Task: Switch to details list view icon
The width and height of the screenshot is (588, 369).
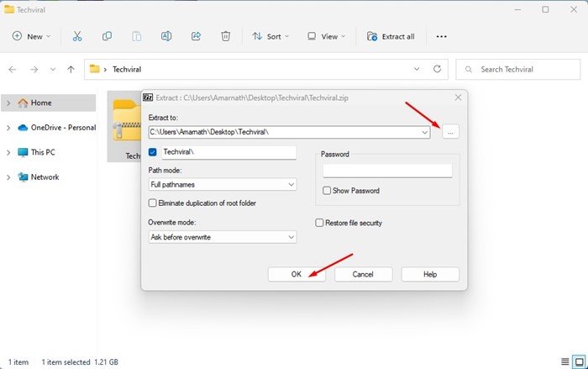Action: pos(564,362)
